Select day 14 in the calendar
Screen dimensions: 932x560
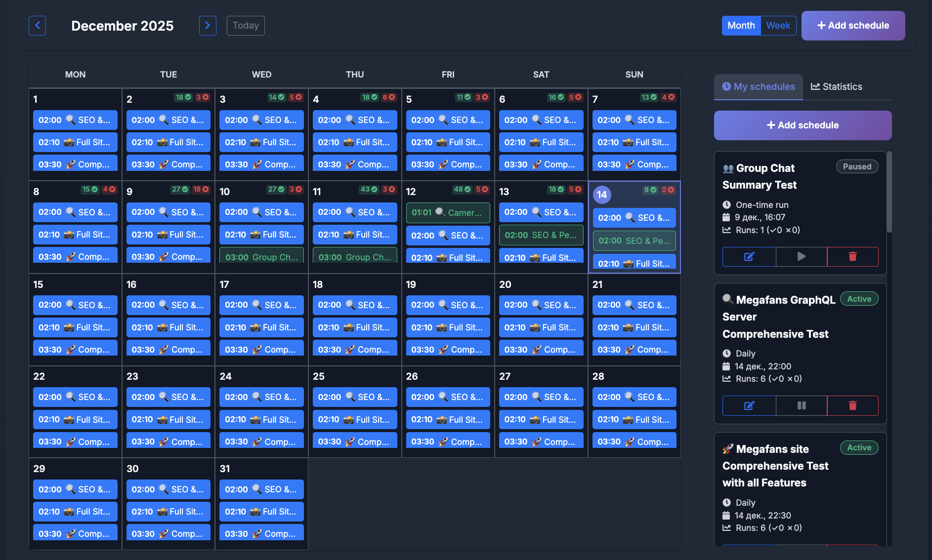(601, 195)
